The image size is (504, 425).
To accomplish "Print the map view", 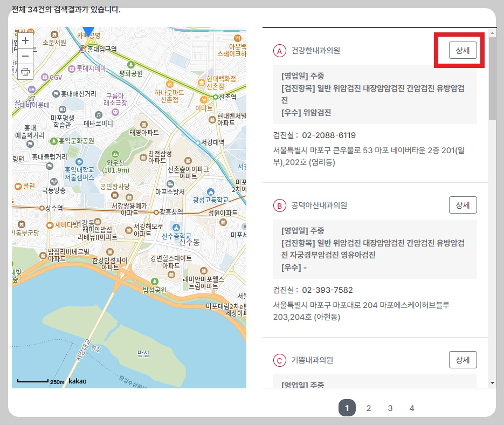I will [25, 72].
